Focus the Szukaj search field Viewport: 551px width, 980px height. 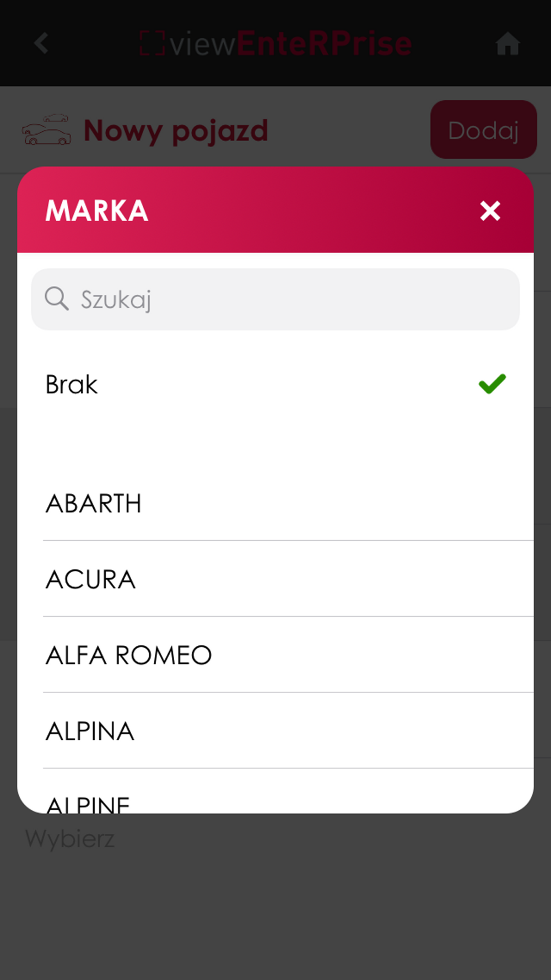point(275,299)
